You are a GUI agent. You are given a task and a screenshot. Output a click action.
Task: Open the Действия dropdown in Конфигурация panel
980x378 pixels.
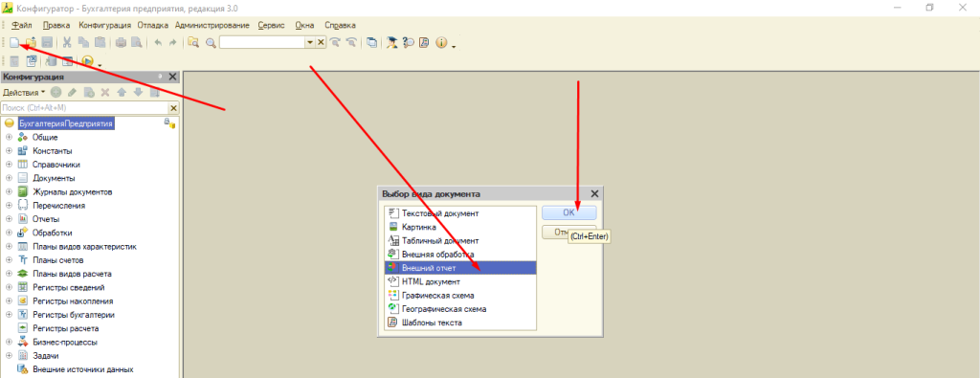point(24,93)
